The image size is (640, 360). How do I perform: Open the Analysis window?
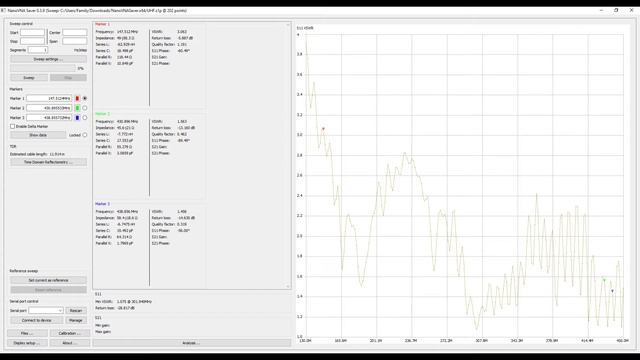191,343
